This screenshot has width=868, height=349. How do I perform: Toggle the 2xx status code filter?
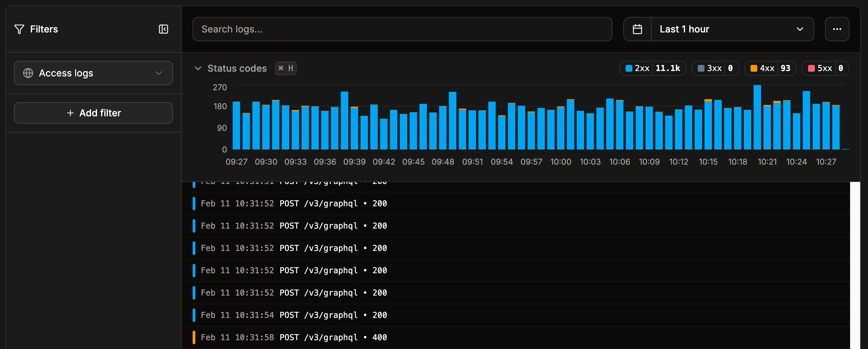[652, 68]
